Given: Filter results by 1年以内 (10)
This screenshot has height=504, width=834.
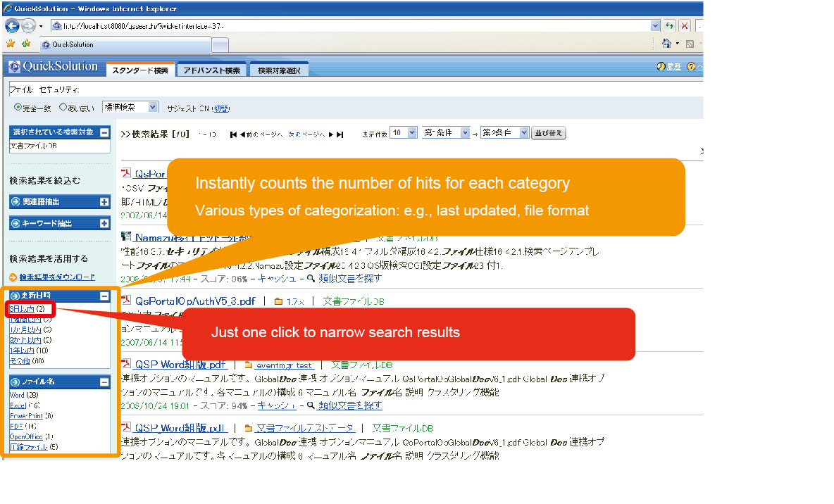Looking at the screenshot, I should point(29,351).
